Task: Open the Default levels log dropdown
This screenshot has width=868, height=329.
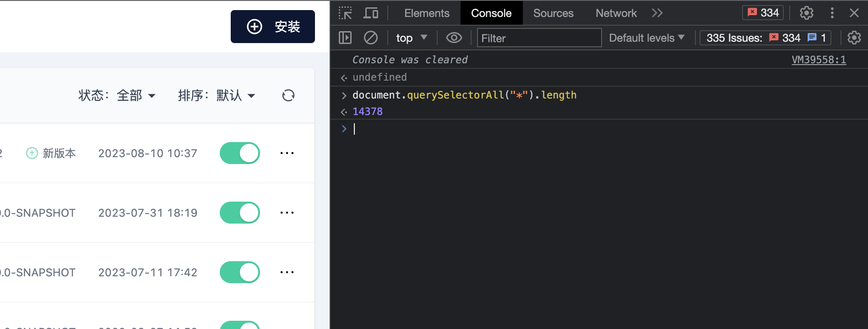Action: coord(646,38)
